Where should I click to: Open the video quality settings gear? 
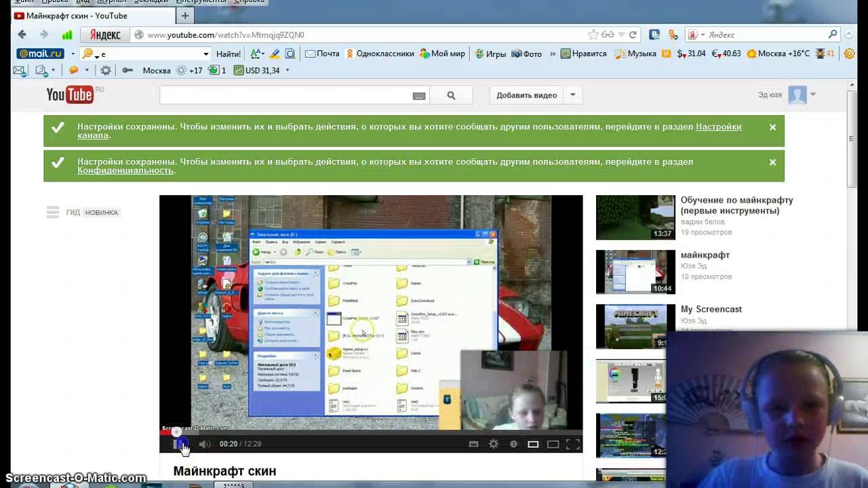(x=494, y=444)
